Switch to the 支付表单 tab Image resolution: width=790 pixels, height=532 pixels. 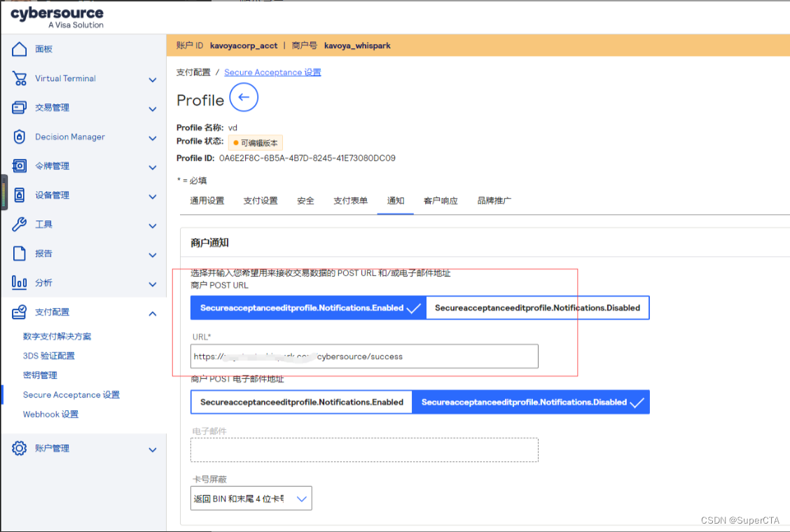(x=351, y=200)
